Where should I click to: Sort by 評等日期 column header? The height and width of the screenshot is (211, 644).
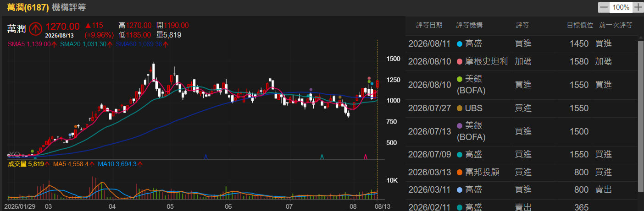(429, 25)
